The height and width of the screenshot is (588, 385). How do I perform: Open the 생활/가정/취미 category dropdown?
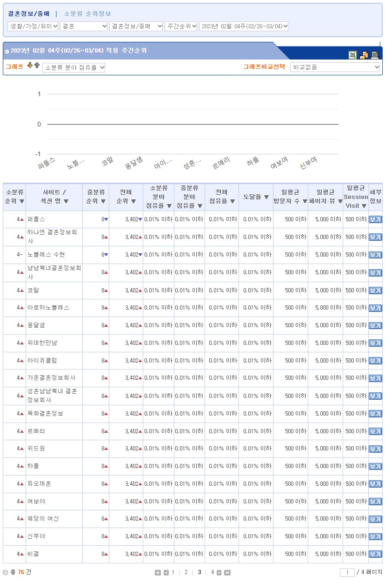(x=33, y=26)
